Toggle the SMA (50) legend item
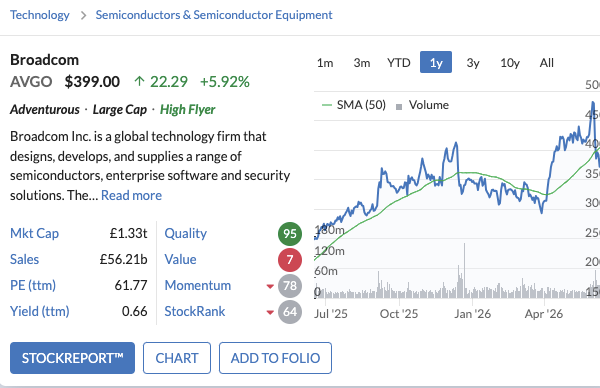 [354, 105]
